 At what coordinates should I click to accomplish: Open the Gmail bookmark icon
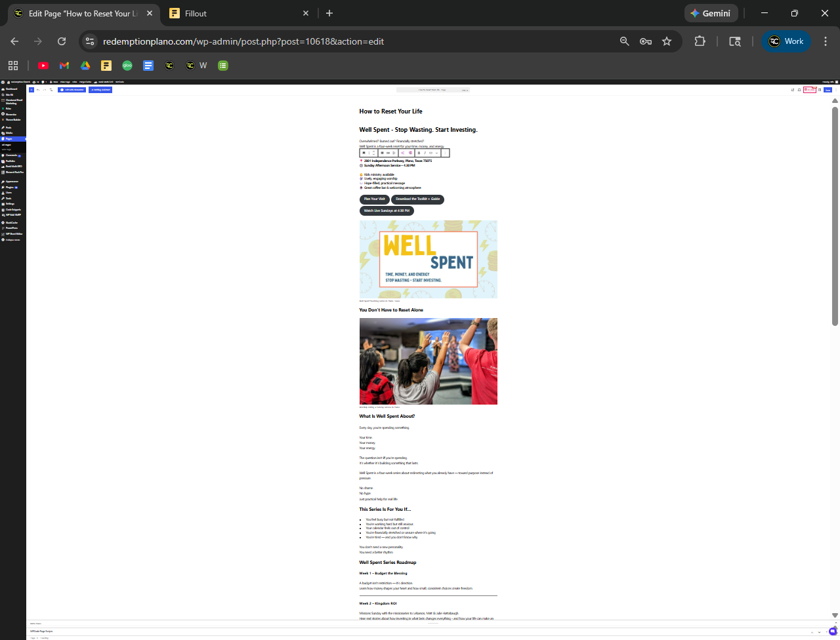tap(64, 66)
